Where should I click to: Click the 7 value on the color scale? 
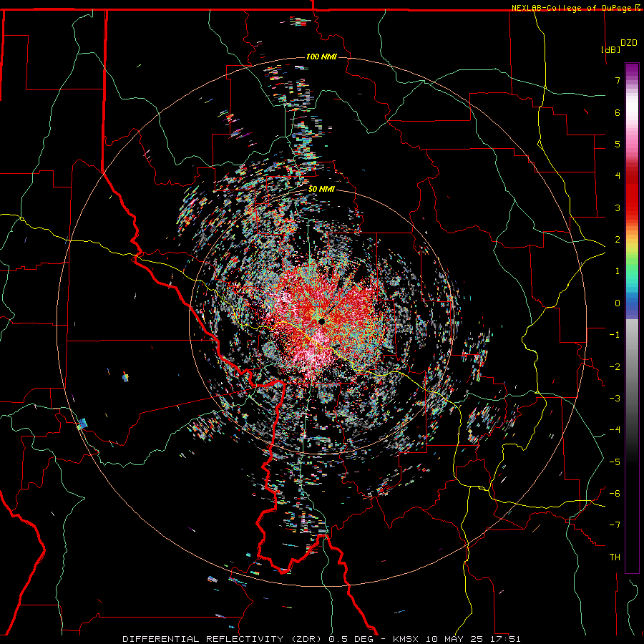[x=618, y=80]
